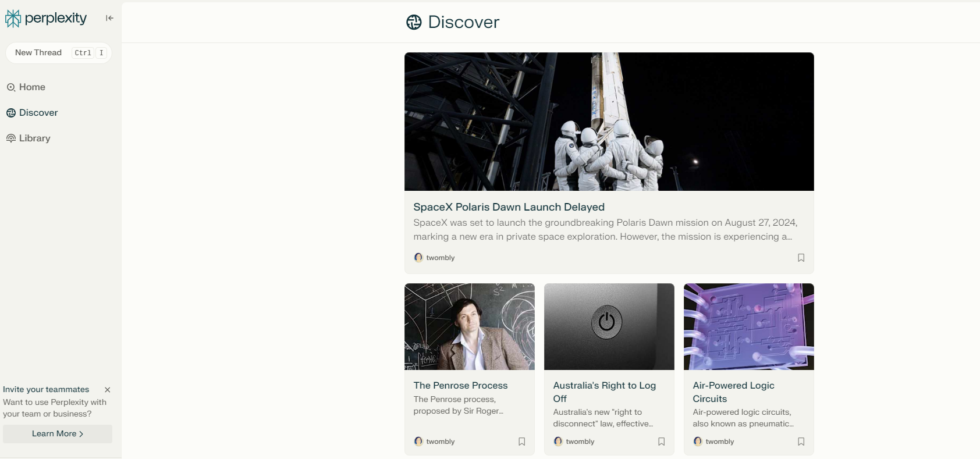This screenshot has height=459, width=980.
Task: Click "Want to use Perplexity with your team" text
Action: click(55, 408)
